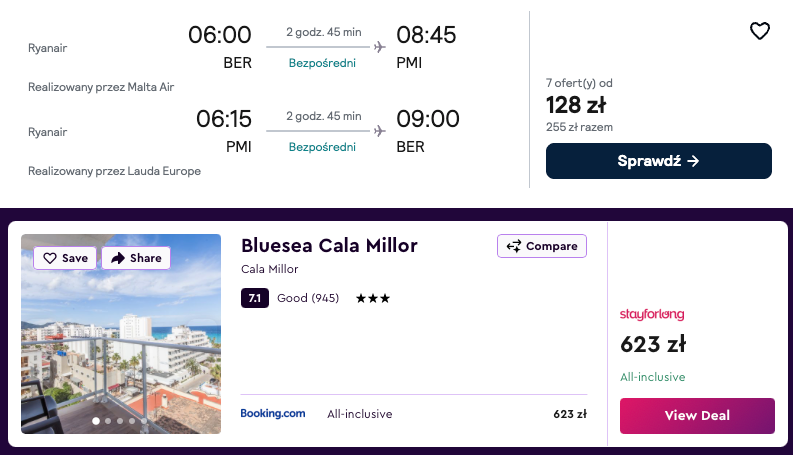Open the Bluesea Cala Millor hotel title
This screenshot has width=793, height=455.
point(329,246)
